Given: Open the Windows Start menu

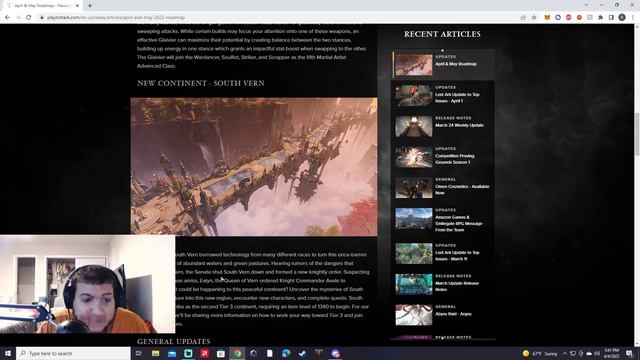Looking at the screenshot, I should pos(8,353).
